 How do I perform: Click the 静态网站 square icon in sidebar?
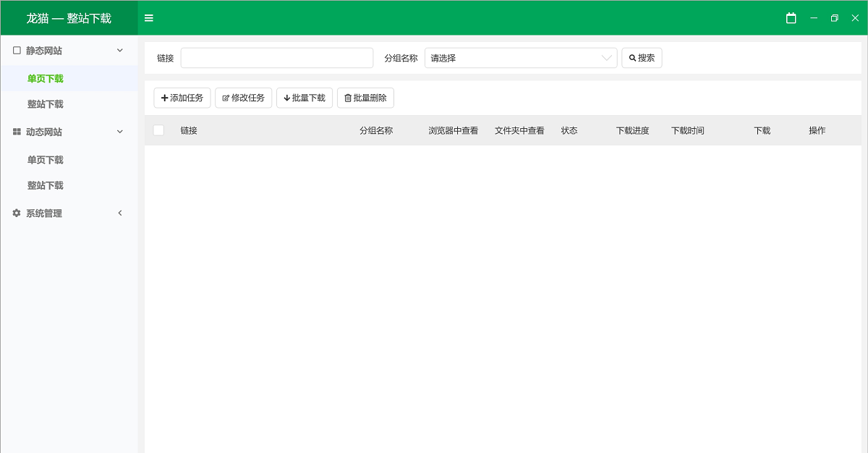17,51
